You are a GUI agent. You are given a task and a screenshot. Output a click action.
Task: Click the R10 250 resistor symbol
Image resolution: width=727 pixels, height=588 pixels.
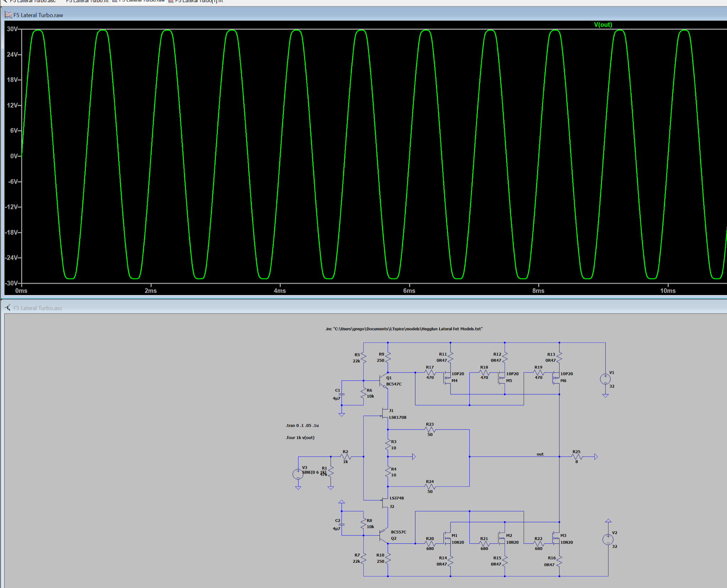point(388,559)
